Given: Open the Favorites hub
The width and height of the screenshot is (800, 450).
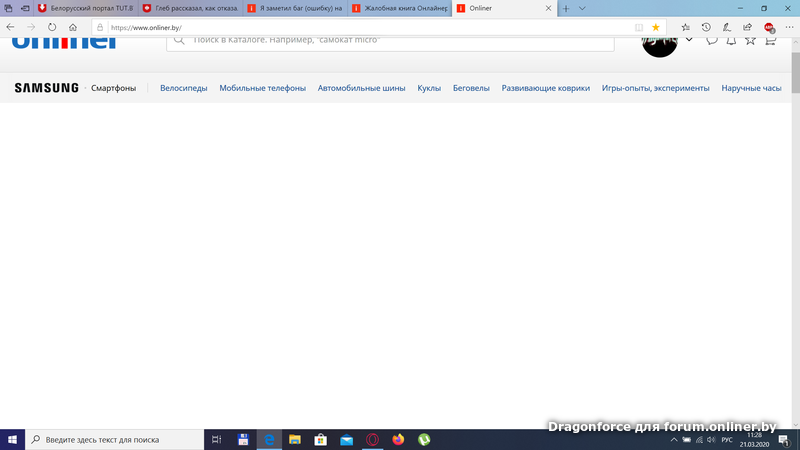Looking at the screenshot, I should [x=686, y=27].
